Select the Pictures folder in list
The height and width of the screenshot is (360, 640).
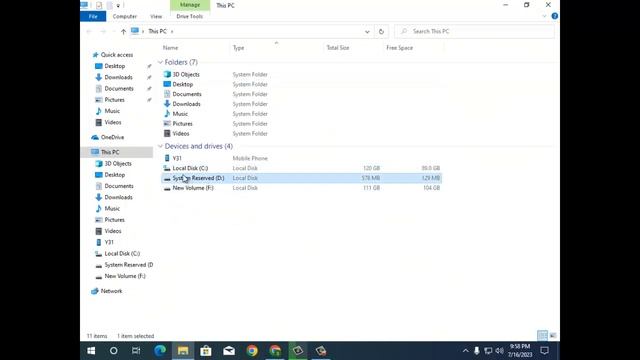coord(182,124)
